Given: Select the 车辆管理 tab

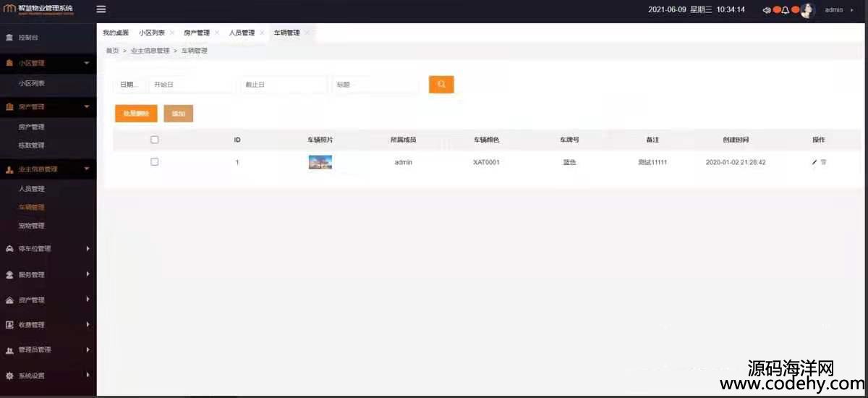Looking at the screenshot, I should (x=286, y=33).
